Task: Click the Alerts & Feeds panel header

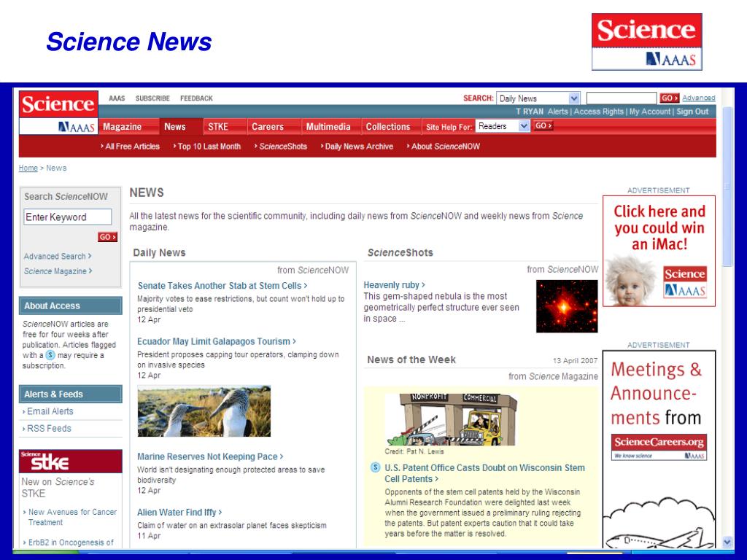Action: pyautogui.click(x=71, y=394)
